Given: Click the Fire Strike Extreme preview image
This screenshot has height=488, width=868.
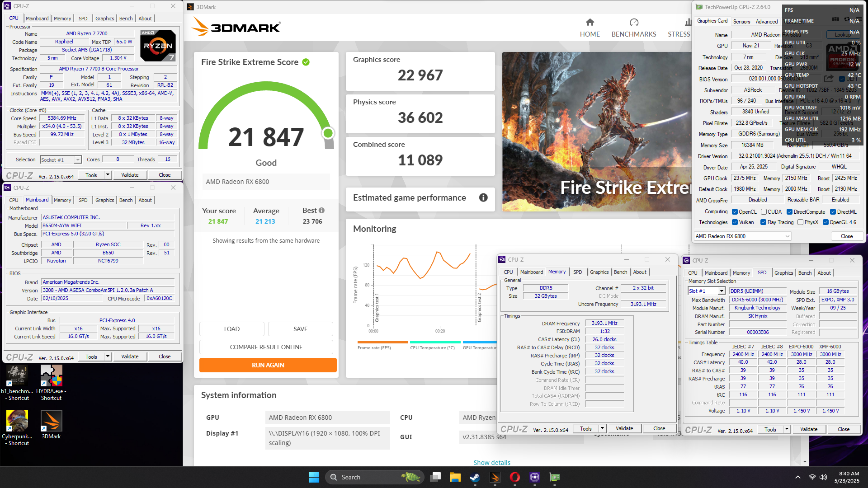Looking at the screenshot, I should [x=597, y=131].
